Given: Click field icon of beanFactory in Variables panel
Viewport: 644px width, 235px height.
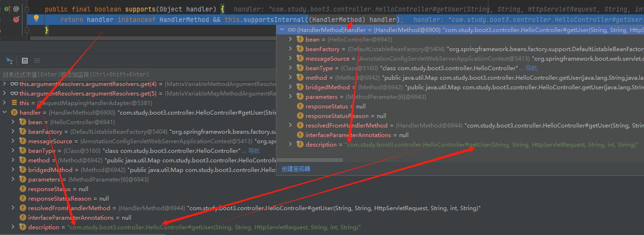Looking at the screenshot, I should (x=22, y=132).
